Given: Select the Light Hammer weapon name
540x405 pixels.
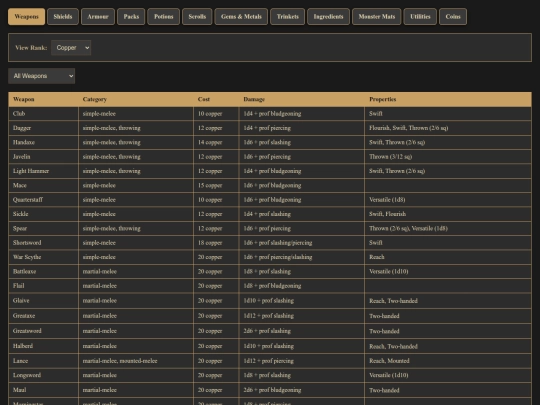Looking at the screenshot, I should [x=31, y=171].
